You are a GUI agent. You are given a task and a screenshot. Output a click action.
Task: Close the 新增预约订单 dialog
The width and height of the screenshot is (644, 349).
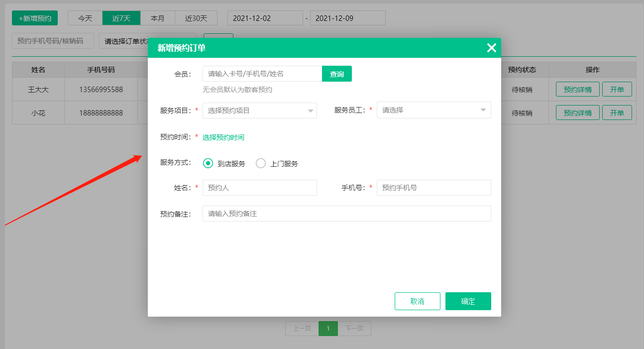pyautogui.click(x=491, y=48)
